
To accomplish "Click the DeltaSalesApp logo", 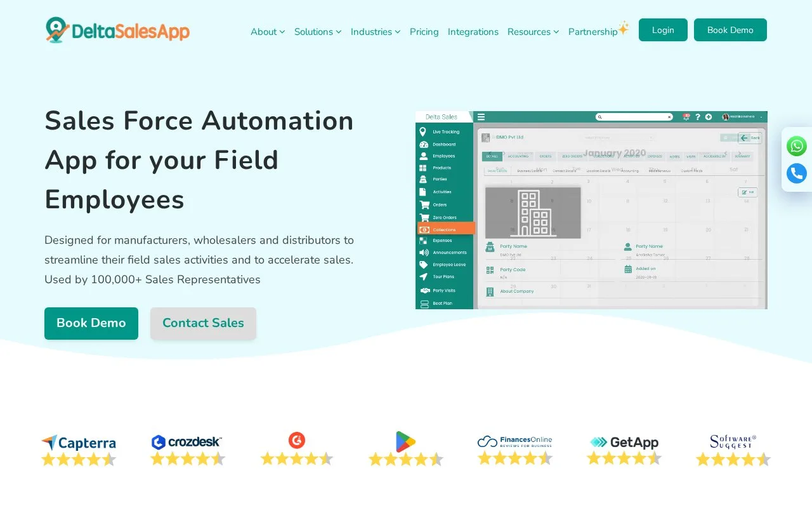I will (117, 30).
